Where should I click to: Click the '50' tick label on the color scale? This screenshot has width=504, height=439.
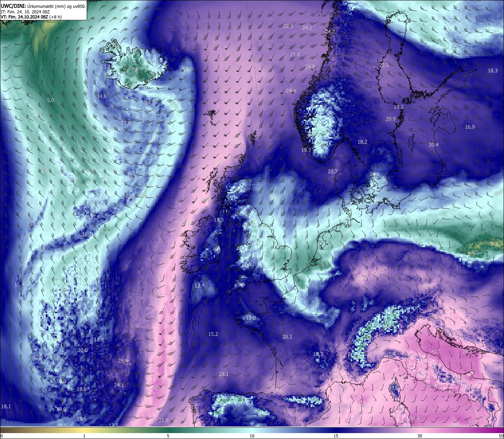tap(501, 436)
